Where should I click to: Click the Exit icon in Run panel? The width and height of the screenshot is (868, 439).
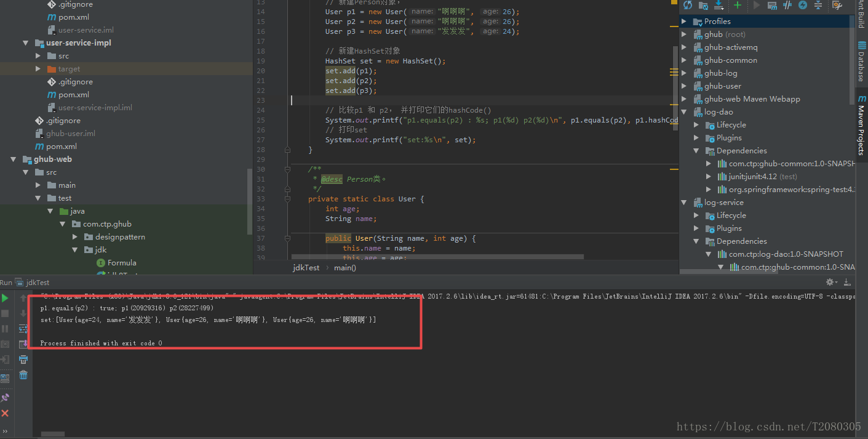click(x=5, y=359)
